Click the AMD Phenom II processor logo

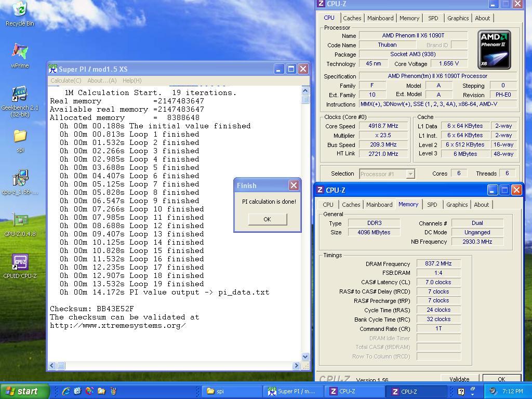(x=494, y=49)
